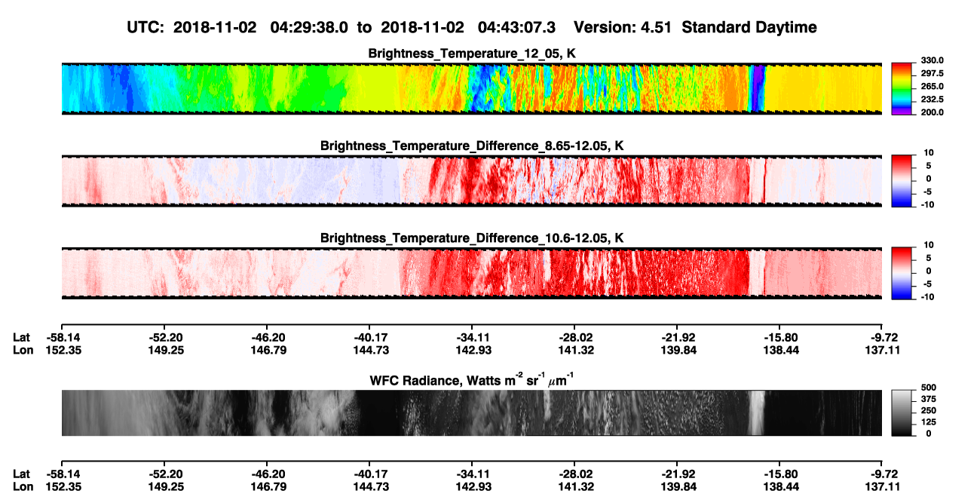Click the 265.0 colorbar label
Image resolution: width=980 pixels, height=503 pixels.
(933, 87)
